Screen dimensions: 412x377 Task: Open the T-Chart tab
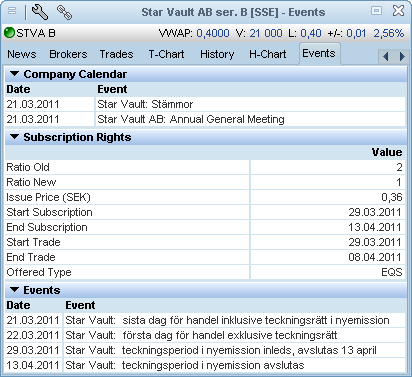[166, 54]
